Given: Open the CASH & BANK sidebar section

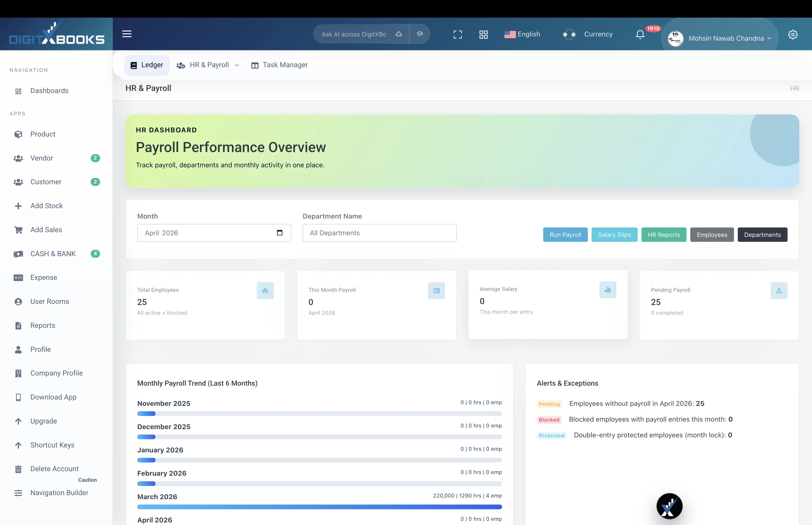Looking at the screenshot, I should [x=53, y=254].
